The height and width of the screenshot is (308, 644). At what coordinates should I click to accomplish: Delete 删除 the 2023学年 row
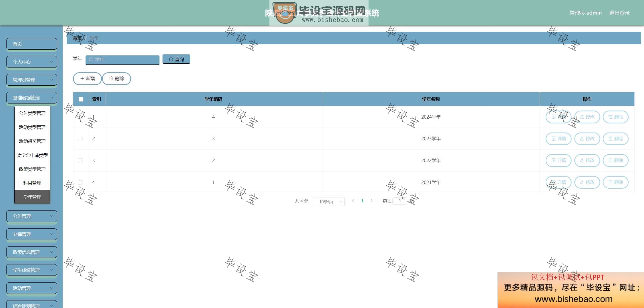coord(616,139)
